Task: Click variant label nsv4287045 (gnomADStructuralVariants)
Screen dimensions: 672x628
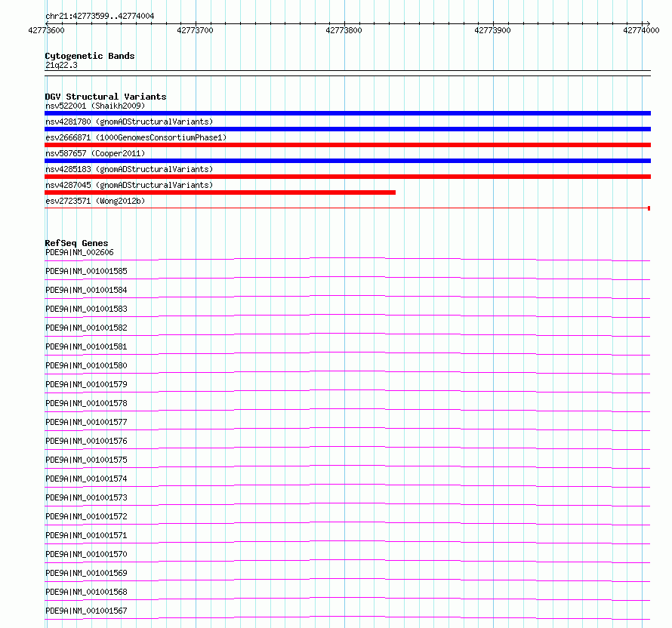Action: tap(129, 185)
